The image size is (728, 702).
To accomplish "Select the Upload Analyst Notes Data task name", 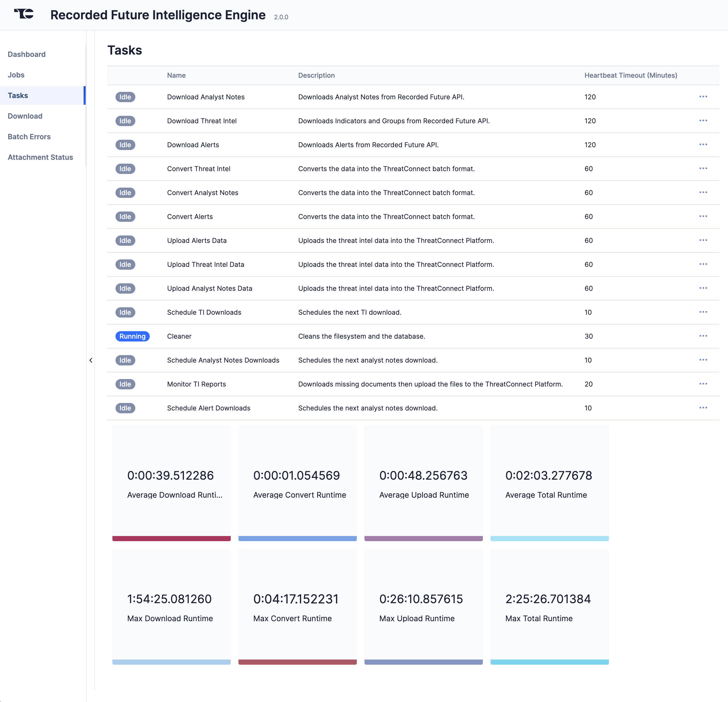I will click(209, 288).
